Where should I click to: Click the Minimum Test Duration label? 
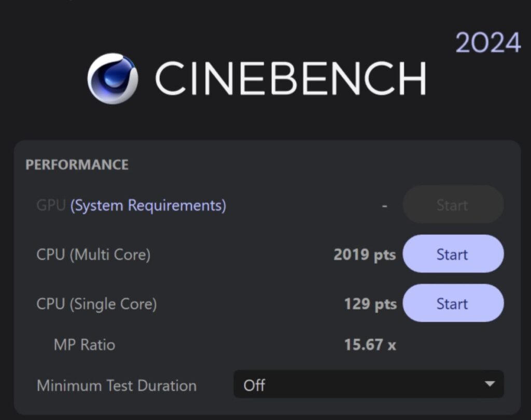117,386
